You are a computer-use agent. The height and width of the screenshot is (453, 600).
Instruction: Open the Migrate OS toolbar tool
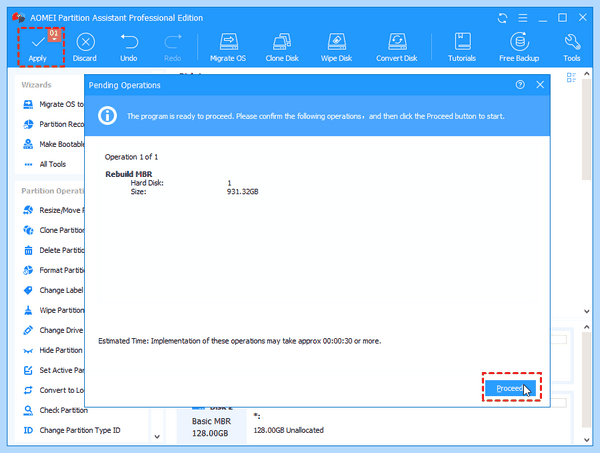(228, 48)
